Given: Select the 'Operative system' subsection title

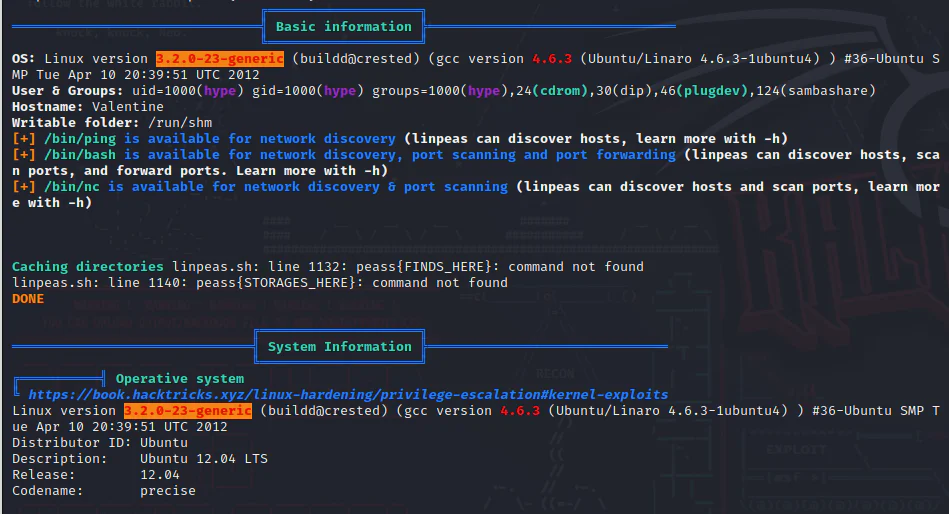Looking at the screenshot, I should coord(180,378).
